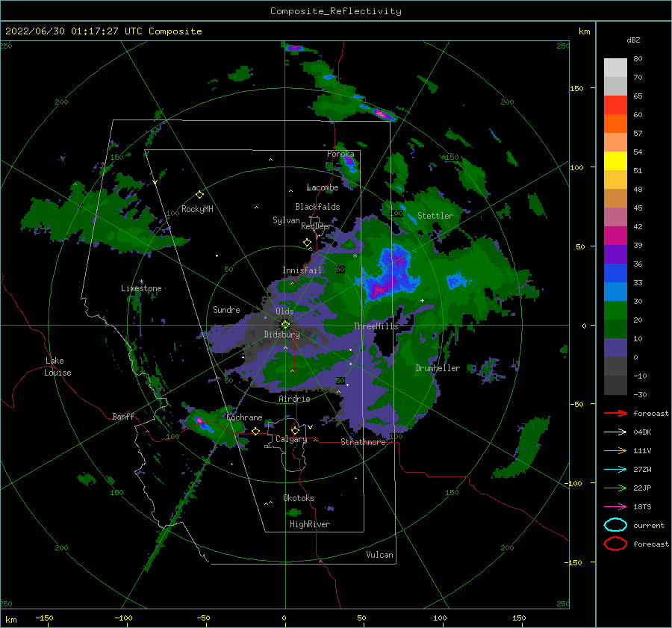Click the ThreeHills town label

click(376, 326)
